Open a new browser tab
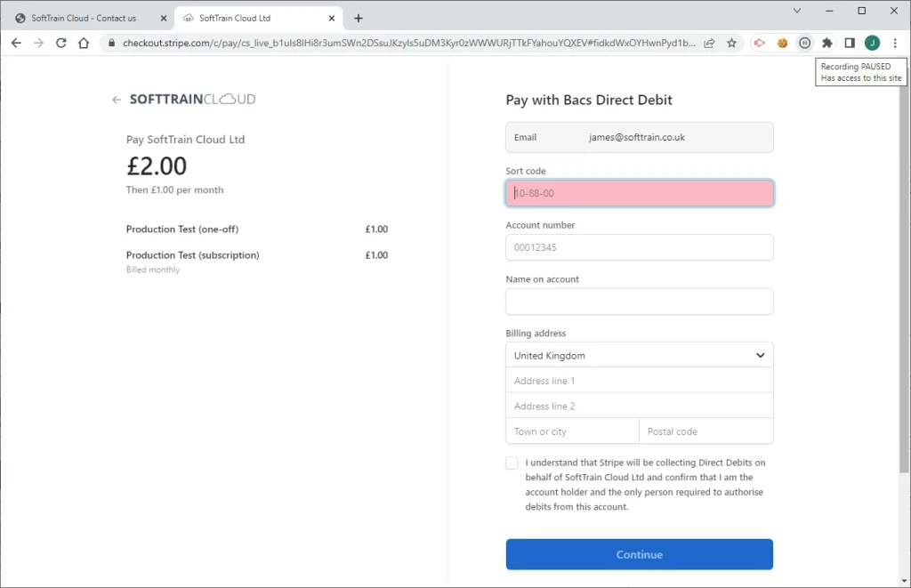 pos(359,17)
